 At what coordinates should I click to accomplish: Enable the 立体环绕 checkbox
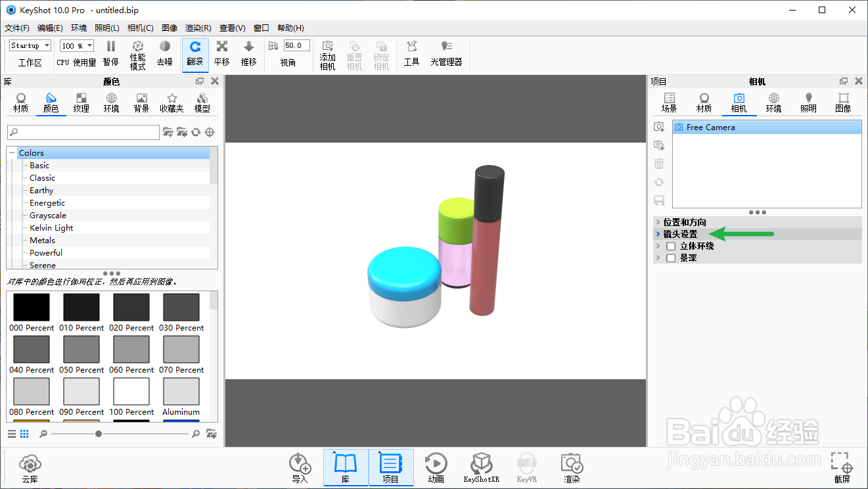(671, 246)
